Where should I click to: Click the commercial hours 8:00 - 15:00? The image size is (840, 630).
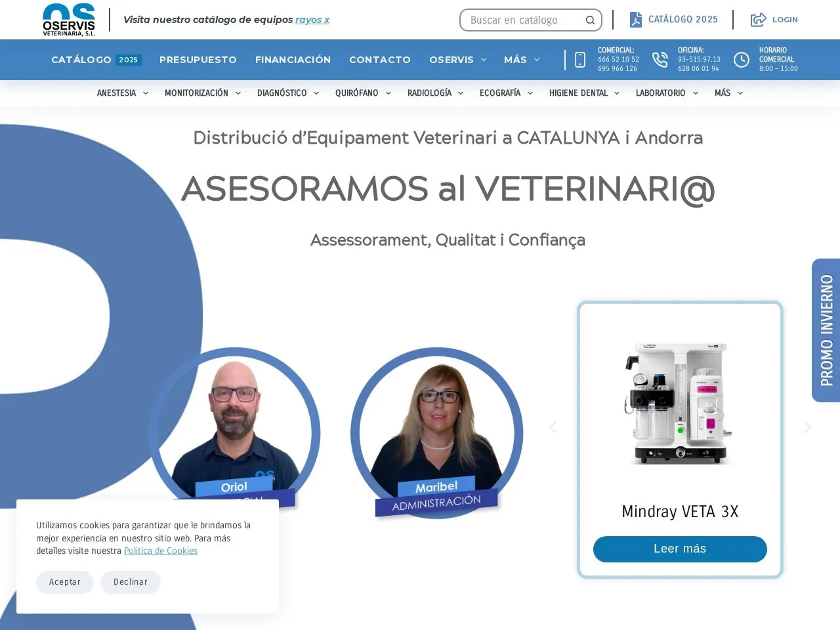pos(778,68)
